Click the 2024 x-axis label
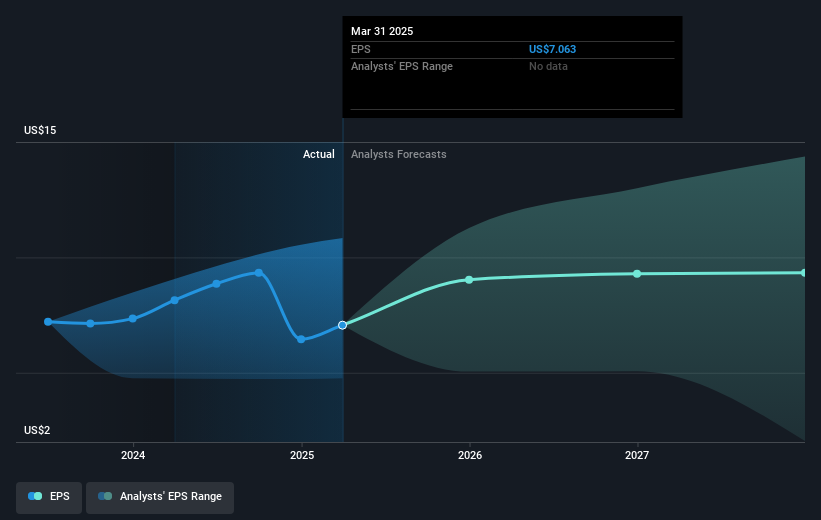The image size is (821, 520). pyautogui.click(x=133, y=455)
